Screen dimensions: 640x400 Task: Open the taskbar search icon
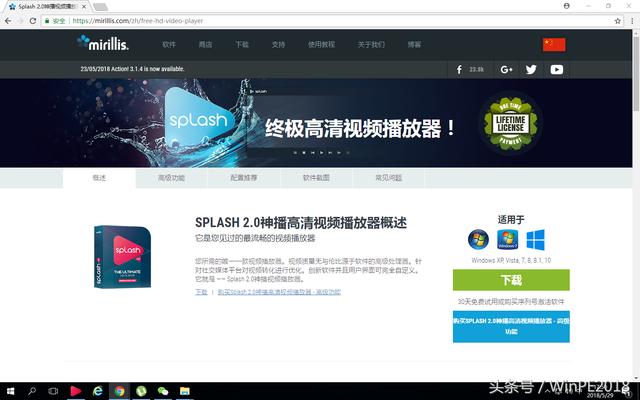[x=32, y=391]
